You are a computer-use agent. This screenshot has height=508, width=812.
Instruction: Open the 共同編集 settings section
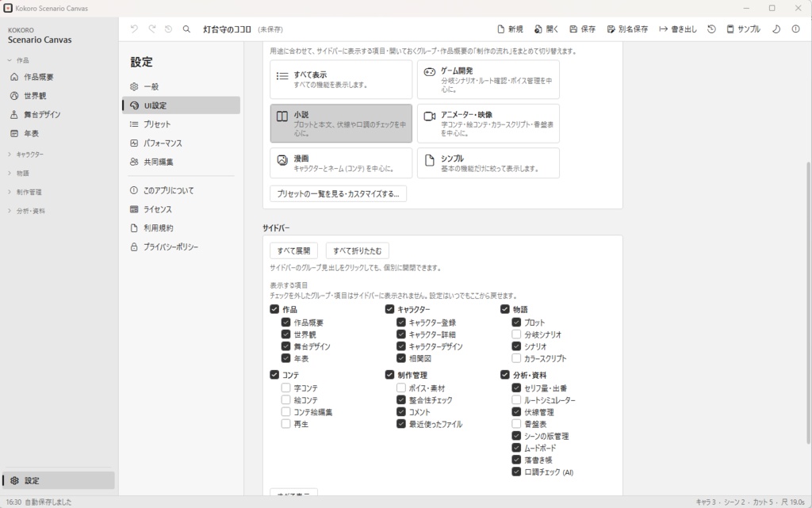click(182, 162)
